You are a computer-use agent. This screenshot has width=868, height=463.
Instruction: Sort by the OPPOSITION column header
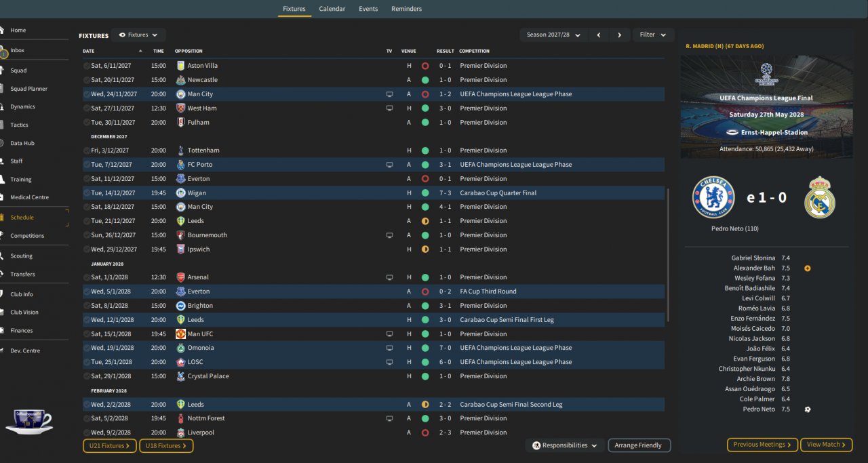(189, 52)
